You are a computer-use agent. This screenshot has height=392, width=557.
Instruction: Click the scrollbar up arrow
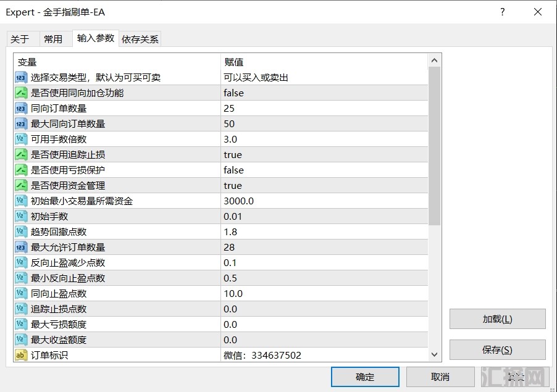[x=434, y=60]
